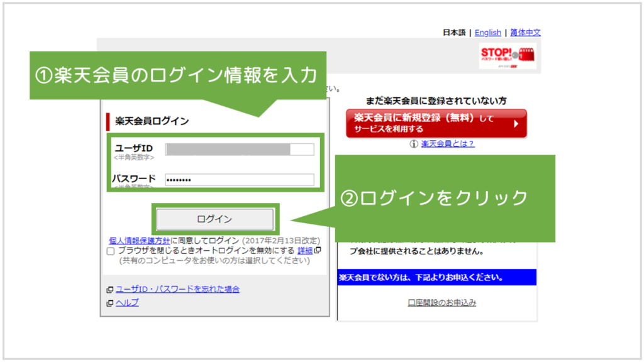
Task: Select the 日本語 language option
Action: tap(454, 33)
